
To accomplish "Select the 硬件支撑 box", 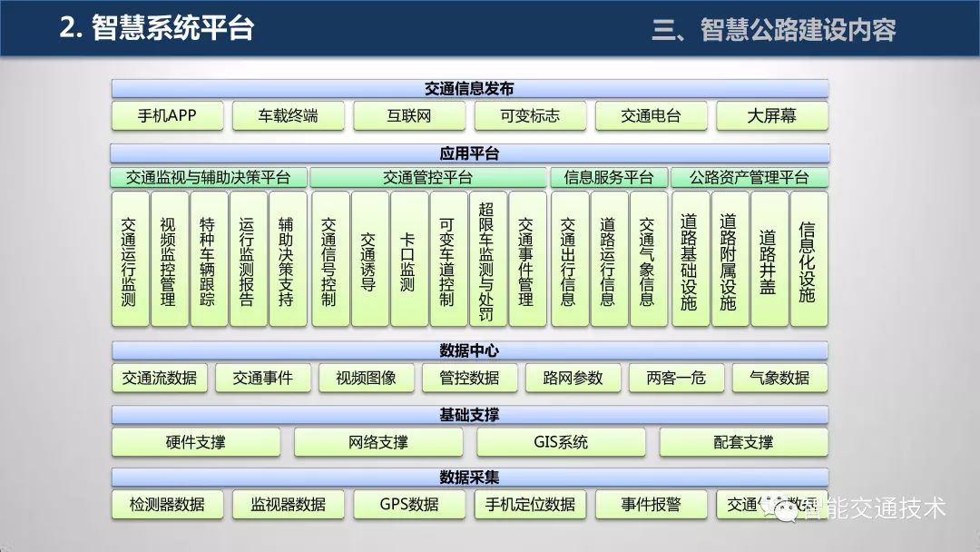I will coord(196,443).
